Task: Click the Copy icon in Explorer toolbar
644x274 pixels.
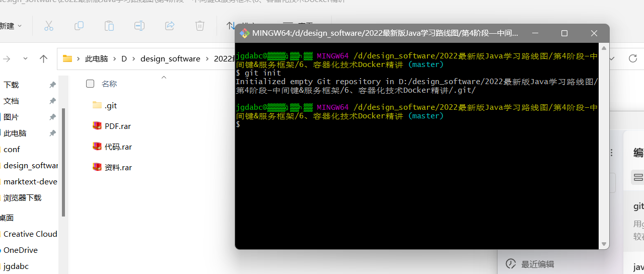Action: tap(79, 26)
